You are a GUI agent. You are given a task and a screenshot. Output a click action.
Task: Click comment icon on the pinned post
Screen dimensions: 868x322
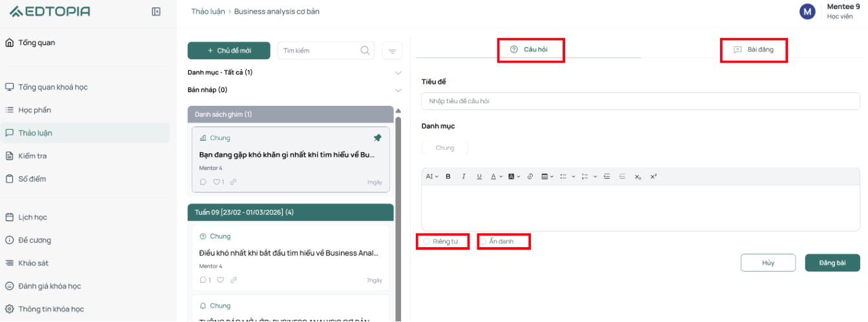pos(203,182)
